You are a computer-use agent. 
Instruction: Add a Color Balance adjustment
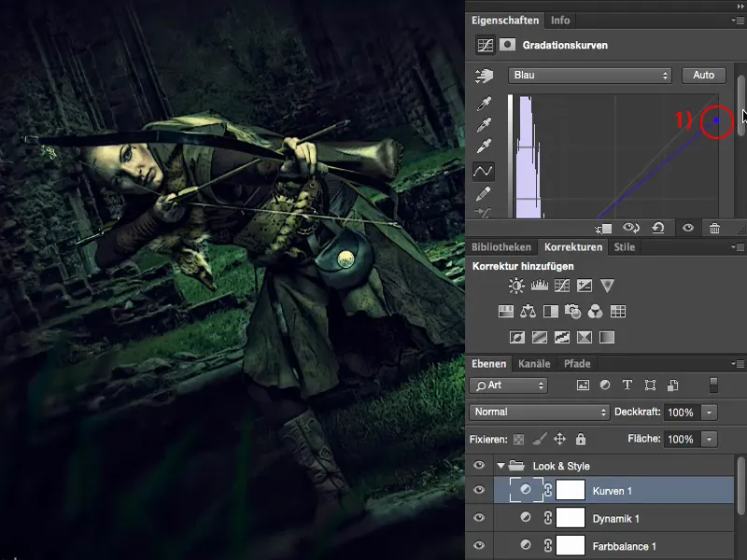click(529, 311)
